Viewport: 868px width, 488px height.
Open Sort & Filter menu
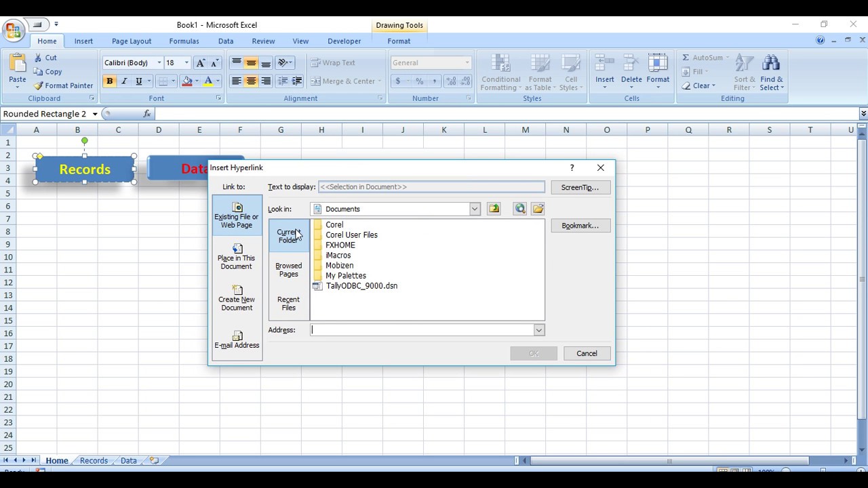(x=744, y=72)
